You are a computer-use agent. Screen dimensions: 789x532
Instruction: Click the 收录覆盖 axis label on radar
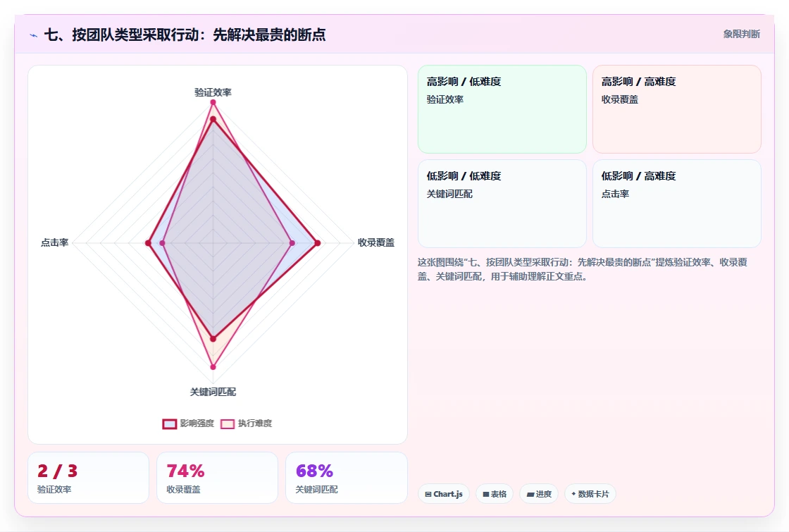(376, 242)
